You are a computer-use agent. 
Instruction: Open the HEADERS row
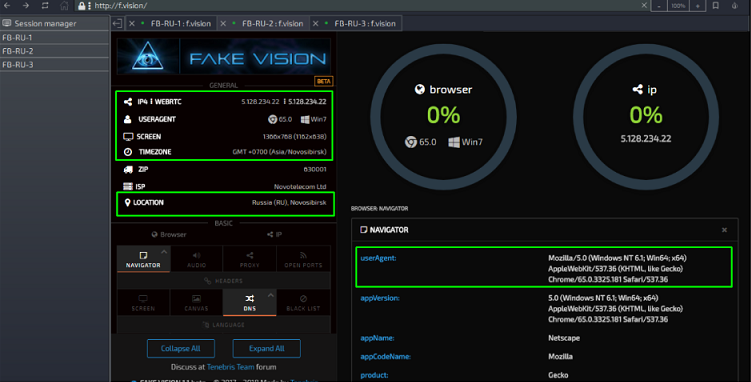224,281
